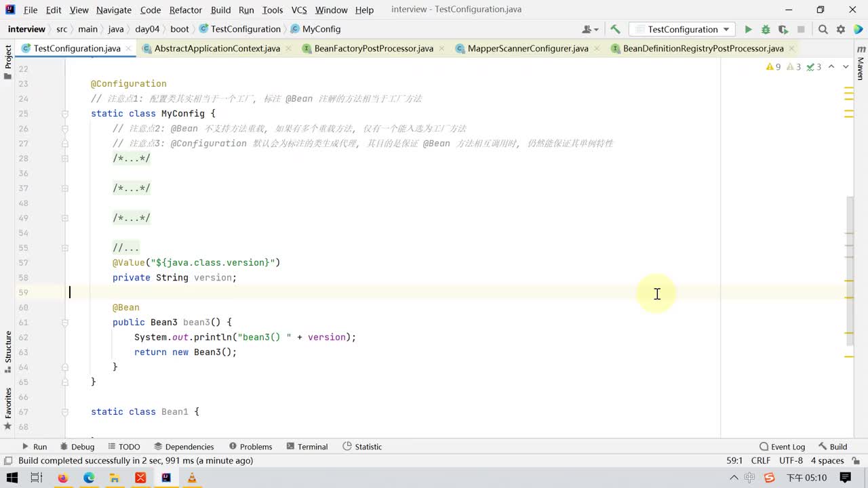
Task: Click caret position 59:1 in status bar
Action: [734, 461]
